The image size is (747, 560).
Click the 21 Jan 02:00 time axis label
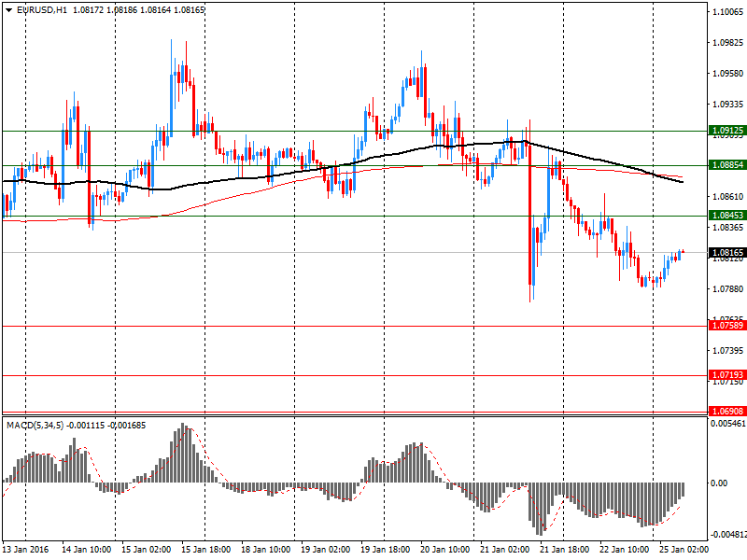coord(505,549)
